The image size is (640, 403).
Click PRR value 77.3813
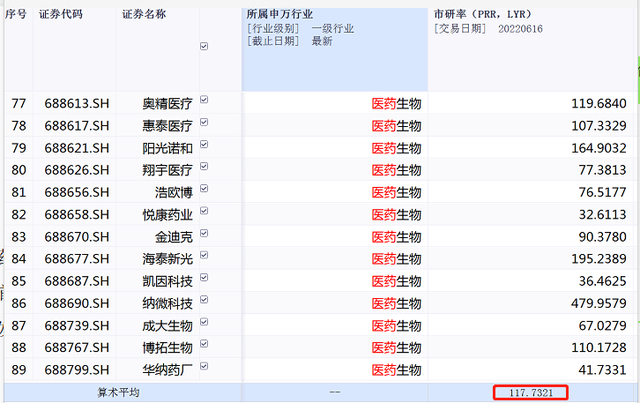[602, 170]
